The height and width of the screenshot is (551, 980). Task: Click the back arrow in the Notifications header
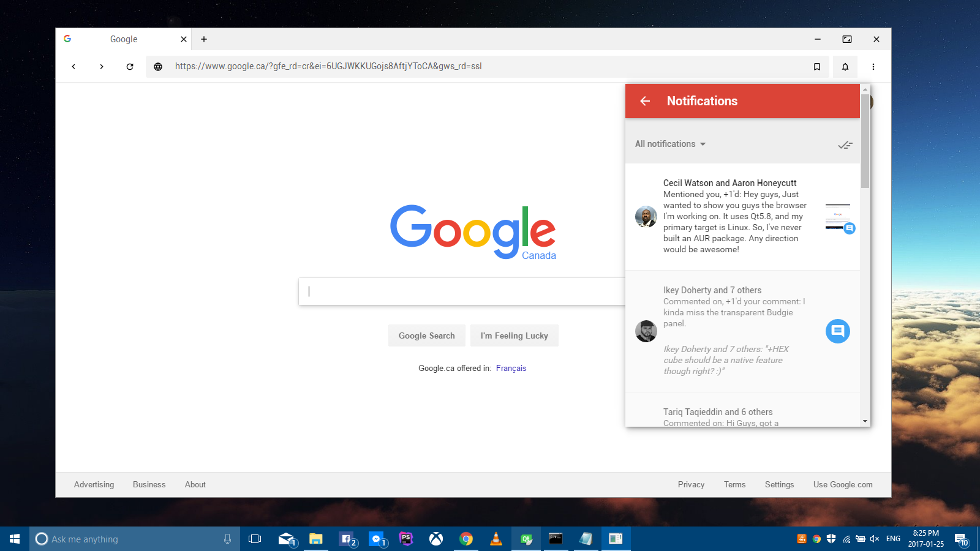tap(645, 101)
